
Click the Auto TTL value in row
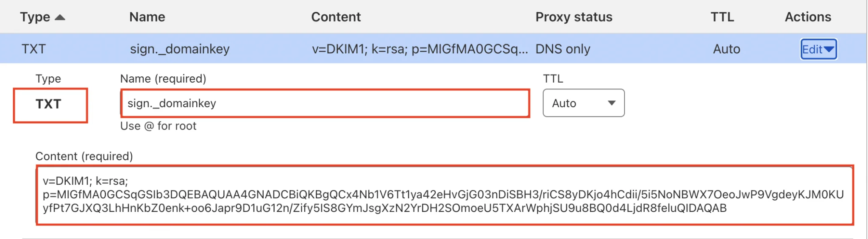[x=726, y=49]
